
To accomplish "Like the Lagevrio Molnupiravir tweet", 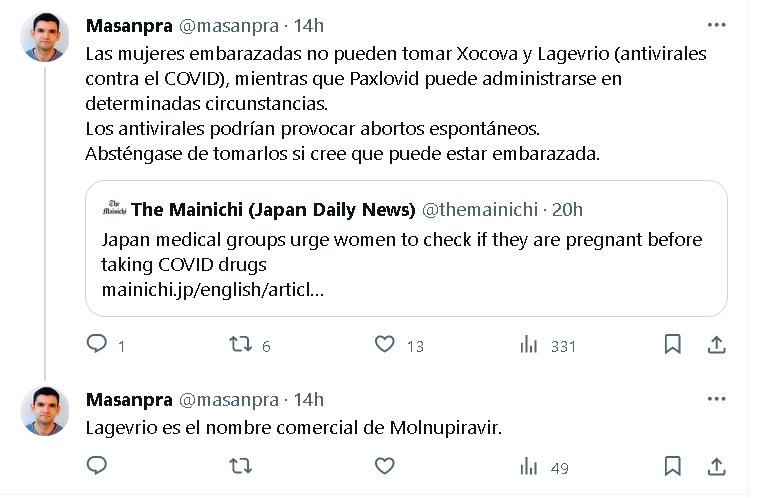I will [x=385, y=466].
